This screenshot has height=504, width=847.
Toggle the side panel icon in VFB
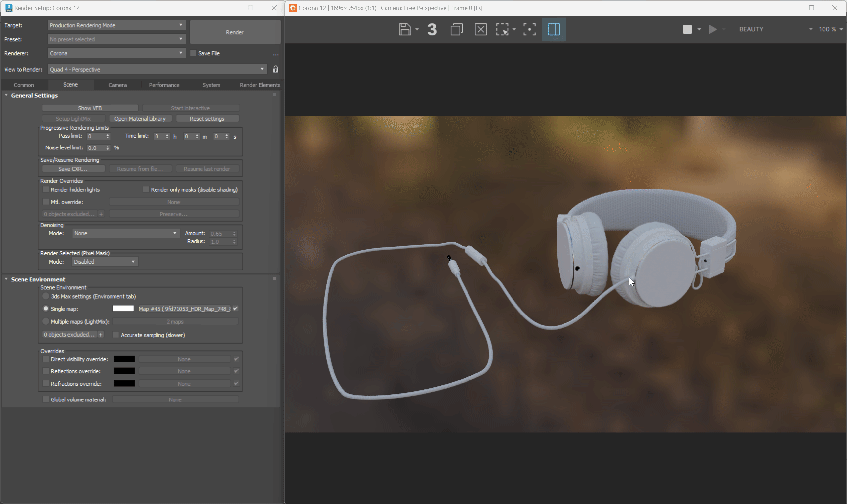click(x=554, y=29)
